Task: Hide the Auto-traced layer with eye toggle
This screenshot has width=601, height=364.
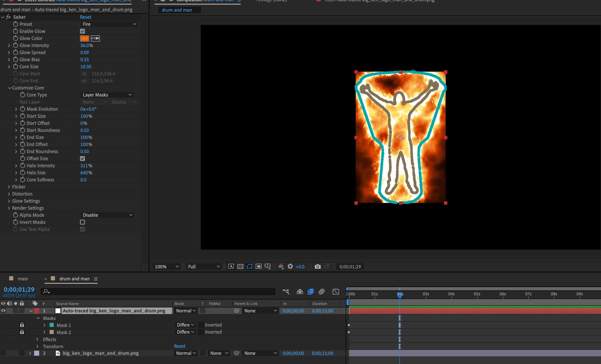Action: coord(3,311)
